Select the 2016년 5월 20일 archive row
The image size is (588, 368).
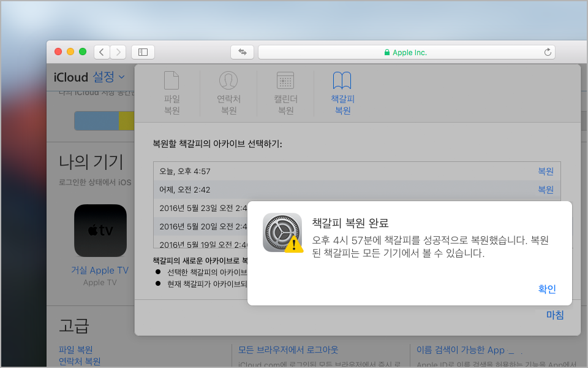tap(201, 226)
